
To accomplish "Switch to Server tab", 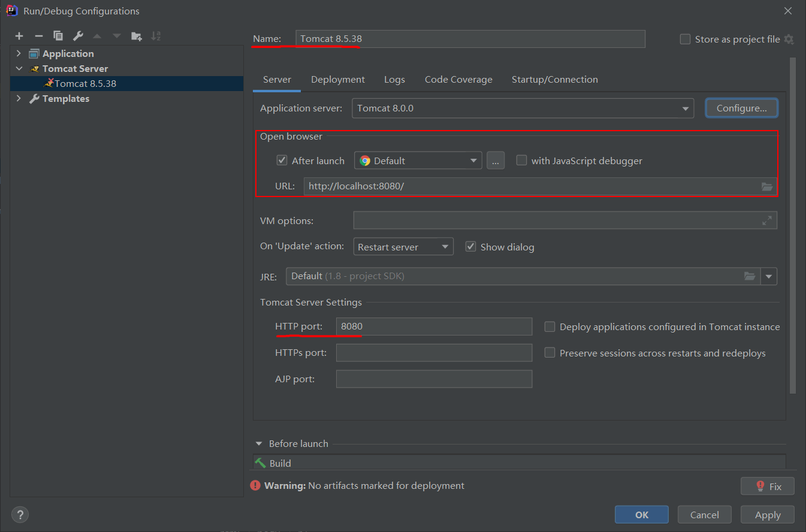I will (277, 80).
